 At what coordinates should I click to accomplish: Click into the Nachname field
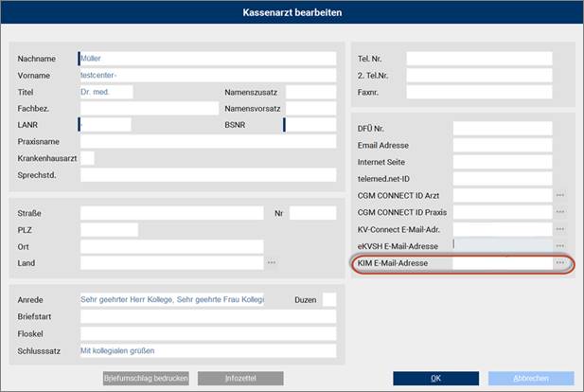(x=206, y=59)
